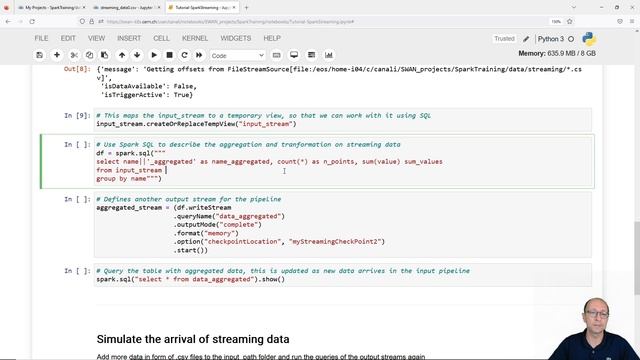Click the 'from input_stream' code line
The image size is (640, 360).
[129, 170]
